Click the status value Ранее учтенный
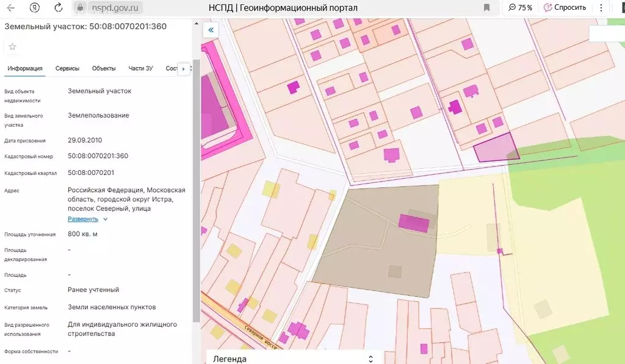Screen dimensions: 625x364 [x=93, y=290]
